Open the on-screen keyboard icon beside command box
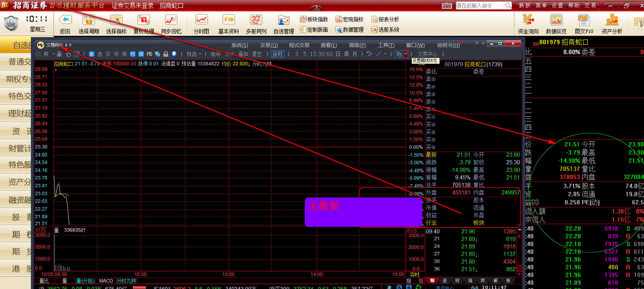The height and width of the screenshot is (289, 644). (x=447, y=5)
